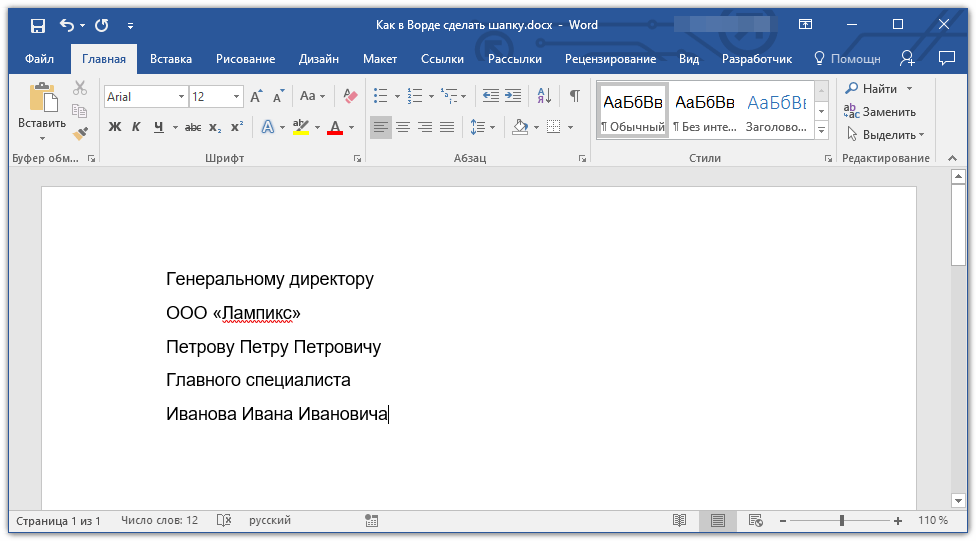Toggle underline formatting (Ч)
This screenshot has height=541, width=976.
click(x=159, y=127)
